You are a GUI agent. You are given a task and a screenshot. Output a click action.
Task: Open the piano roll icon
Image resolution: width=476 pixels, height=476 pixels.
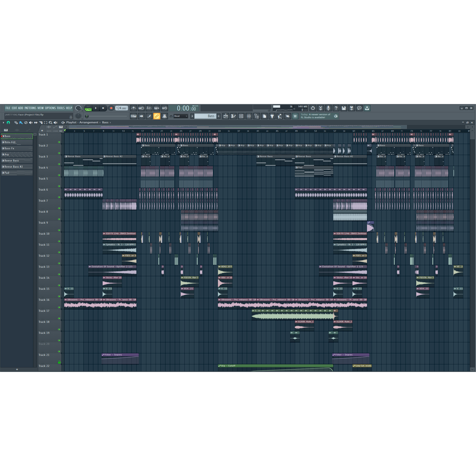(234, 116)
